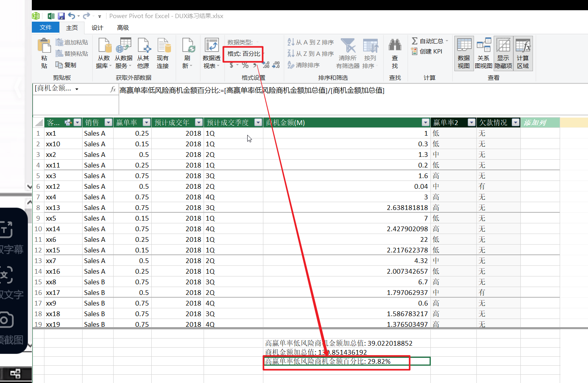Open filter dropdown on 预计成交年 column
The height and width of the screenshot is (383, 588).
click(x=199, y=123)
